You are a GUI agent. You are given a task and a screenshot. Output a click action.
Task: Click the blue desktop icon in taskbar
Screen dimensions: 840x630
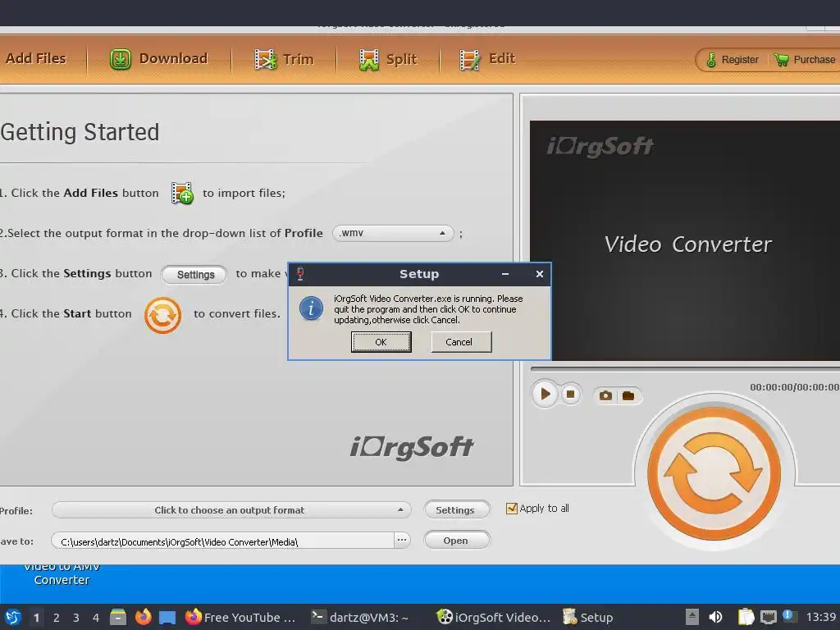[167, 618]
